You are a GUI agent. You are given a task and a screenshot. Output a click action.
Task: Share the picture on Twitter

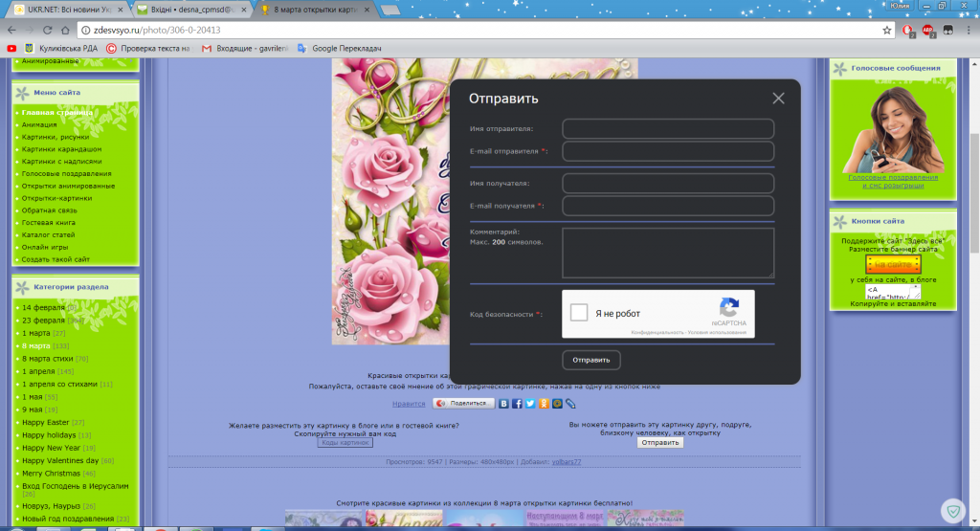point(530,404)
